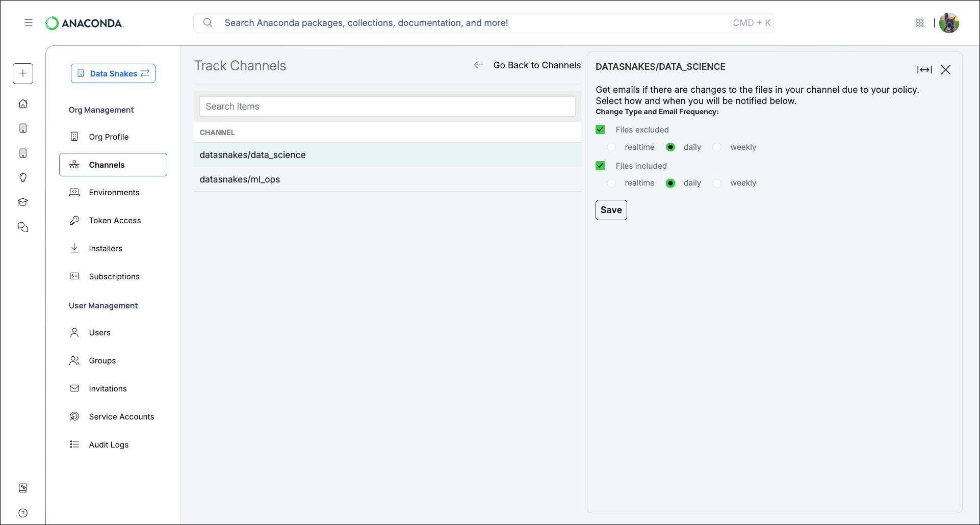
Task: Click the Users person icon
Action: [74, 332]
